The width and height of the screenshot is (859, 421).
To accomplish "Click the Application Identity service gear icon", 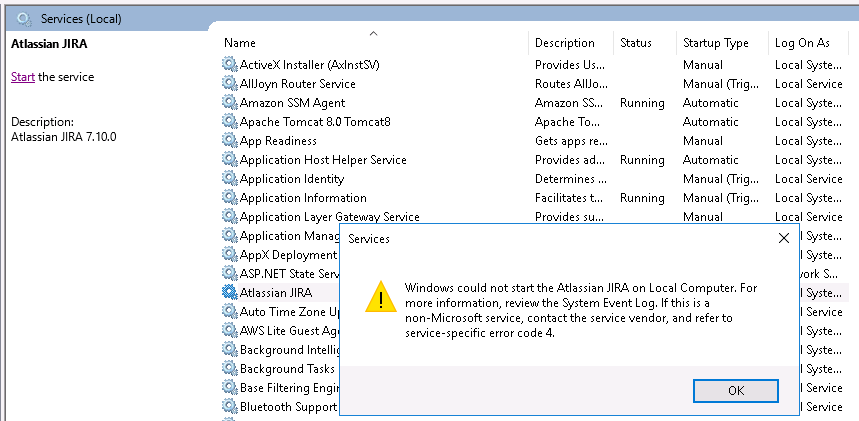I will [x=230, y=179].
